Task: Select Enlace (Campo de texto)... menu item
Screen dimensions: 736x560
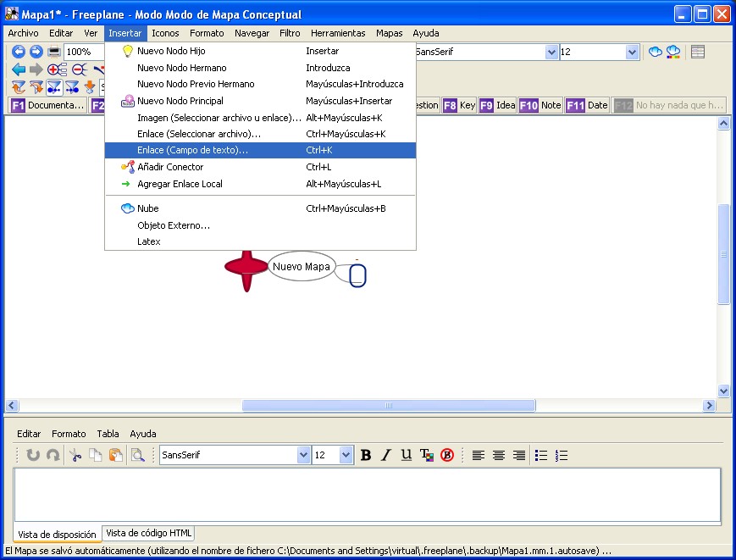Action: tap(261, 150)
